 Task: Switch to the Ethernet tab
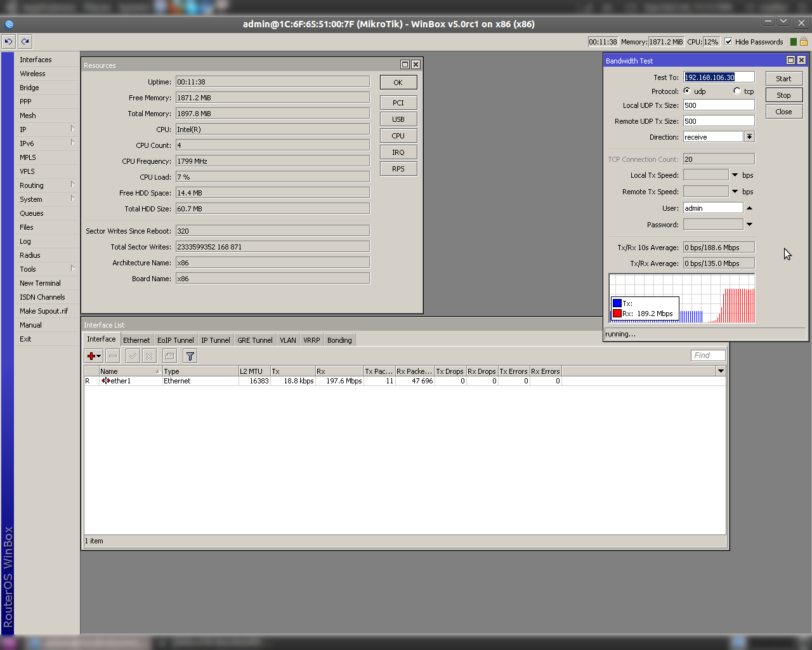tap(136, 340)
